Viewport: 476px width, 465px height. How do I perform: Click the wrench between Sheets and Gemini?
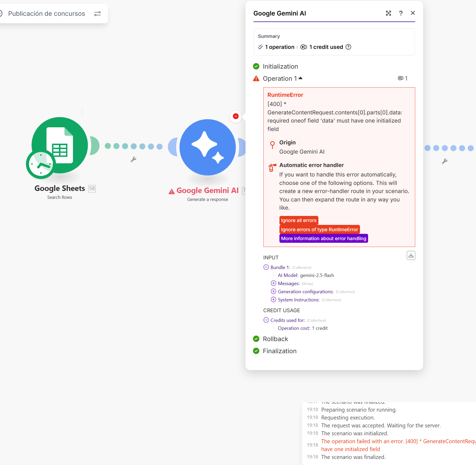[x=133, y=159]
